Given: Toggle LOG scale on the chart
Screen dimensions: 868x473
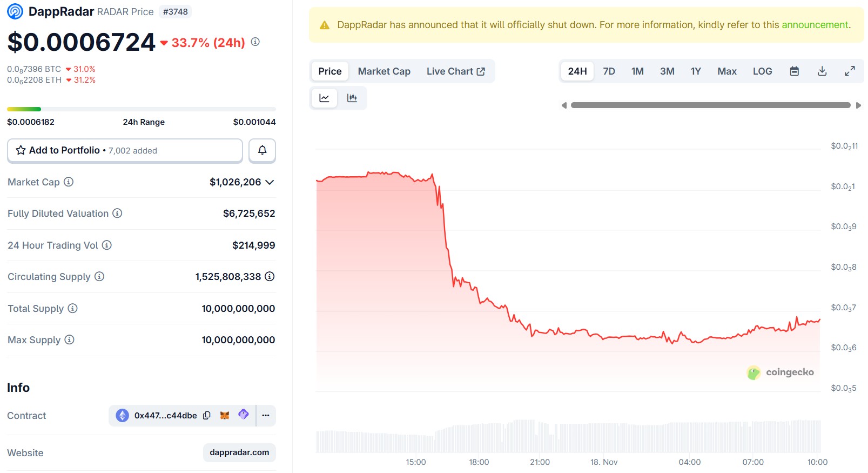Looking at the screenshot, I should (762, 71).
